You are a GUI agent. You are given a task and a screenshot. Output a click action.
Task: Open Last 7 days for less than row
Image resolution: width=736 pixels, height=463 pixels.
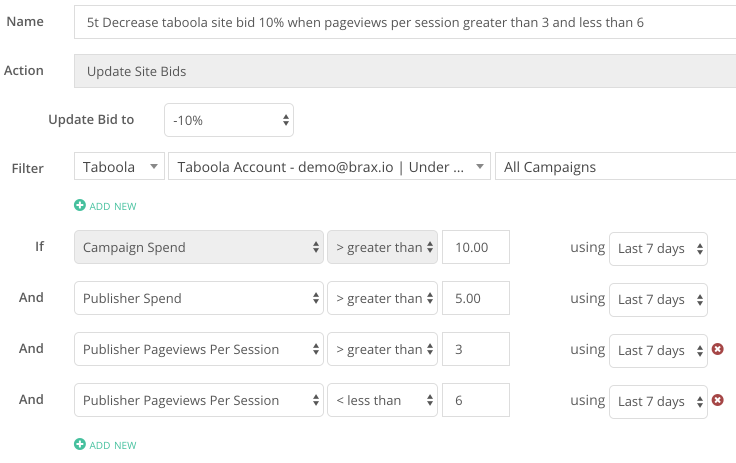point(658,402)
